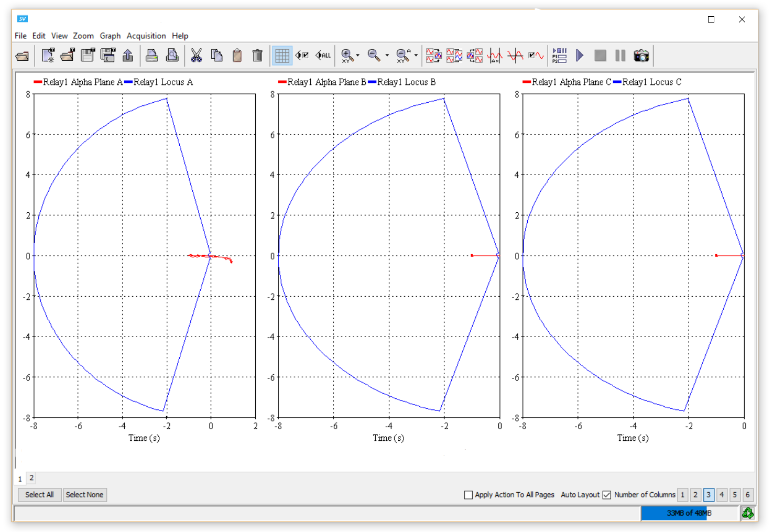Open the auto zoom XY dropdown arrow

(x=416, y=56)
